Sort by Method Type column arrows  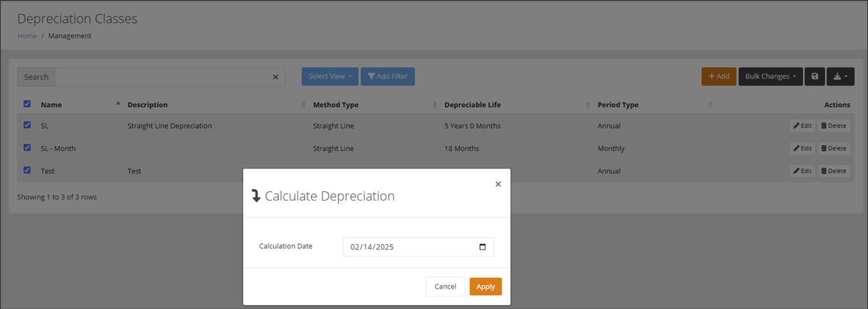[435, 105]
